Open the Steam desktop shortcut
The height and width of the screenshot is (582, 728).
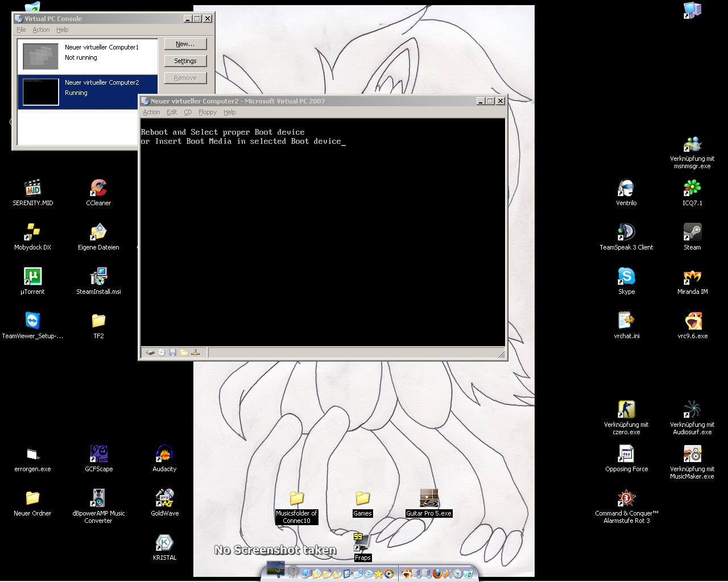pos(692,232)
